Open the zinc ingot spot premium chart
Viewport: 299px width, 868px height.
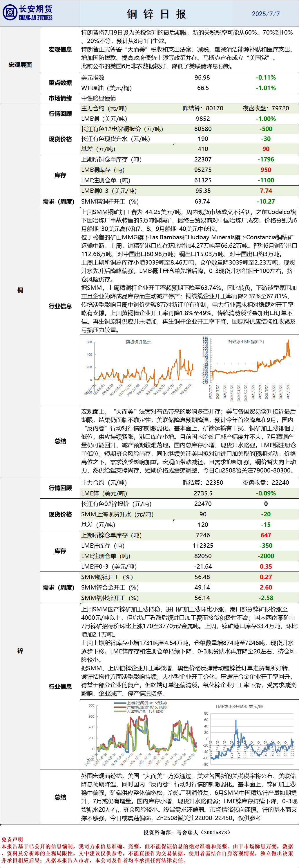(141, 734)
